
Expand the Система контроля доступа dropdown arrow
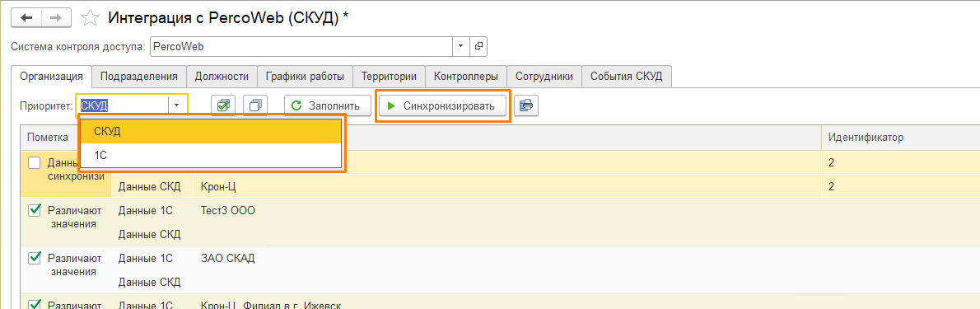[461, 46]
